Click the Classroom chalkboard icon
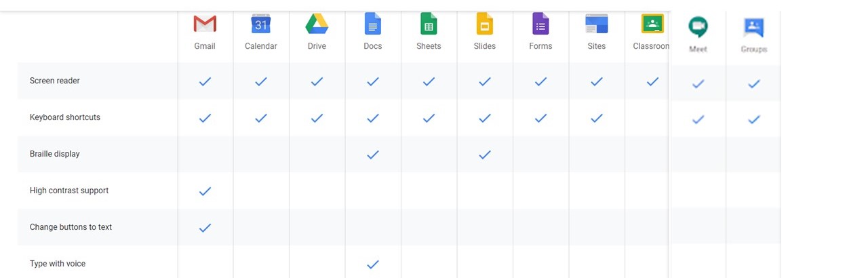Image resolution: width=868 pixels, height=278 pixels. (x=652, y=24)
